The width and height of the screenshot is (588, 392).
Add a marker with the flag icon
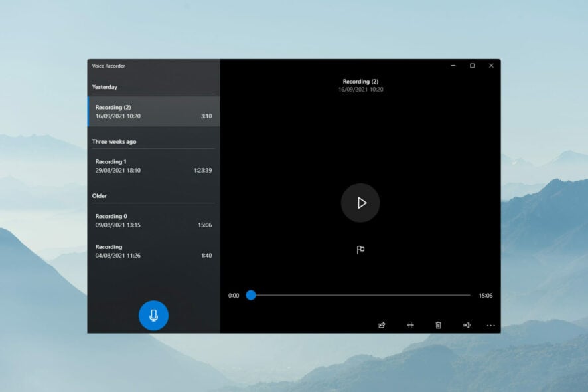point(360,250)
